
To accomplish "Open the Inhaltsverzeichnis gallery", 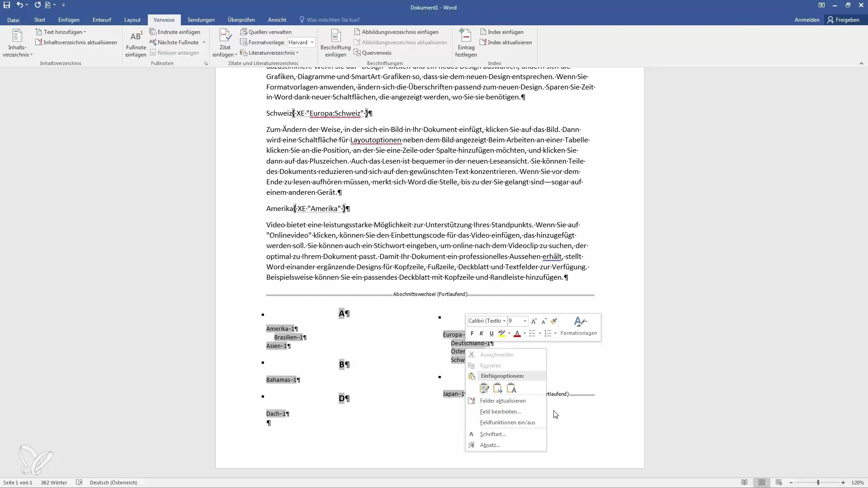I will click(x=17, y=43).
